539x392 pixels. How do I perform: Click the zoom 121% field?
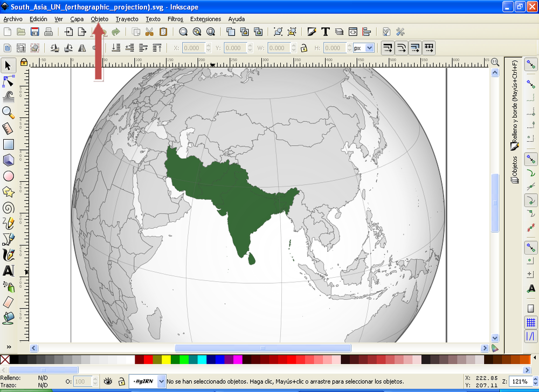coord(520,381)
